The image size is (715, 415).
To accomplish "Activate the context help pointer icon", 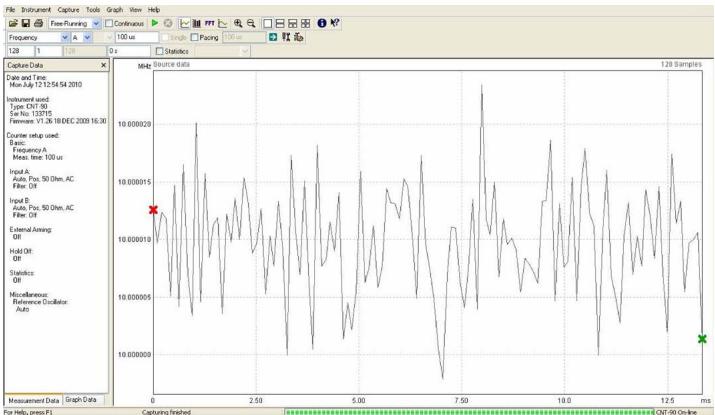I will point(335,23).
